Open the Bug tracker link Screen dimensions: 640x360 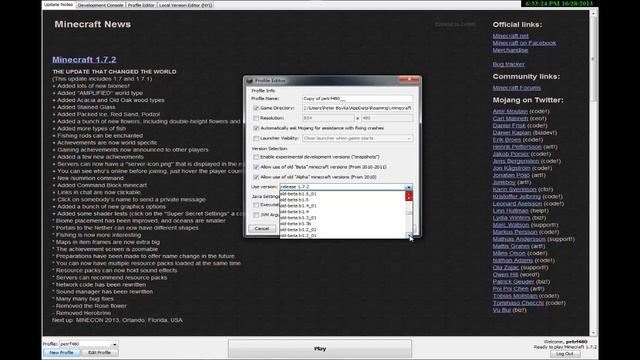(509, 64)
